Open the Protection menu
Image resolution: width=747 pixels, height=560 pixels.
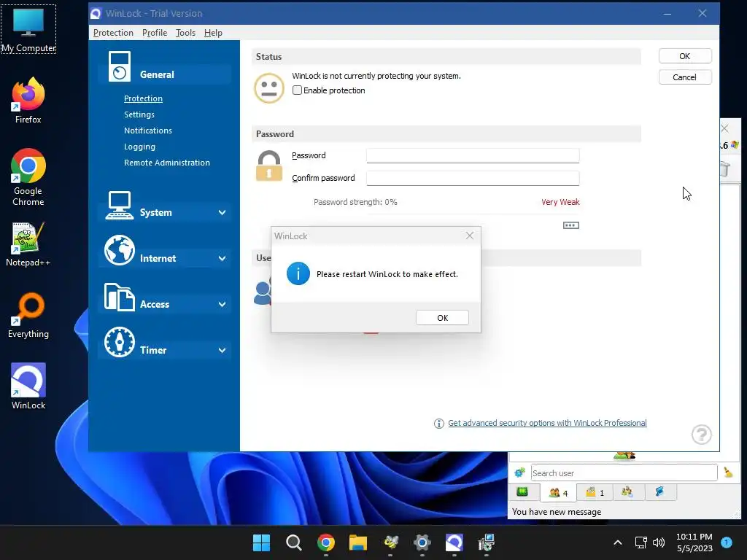coord(113,32)
